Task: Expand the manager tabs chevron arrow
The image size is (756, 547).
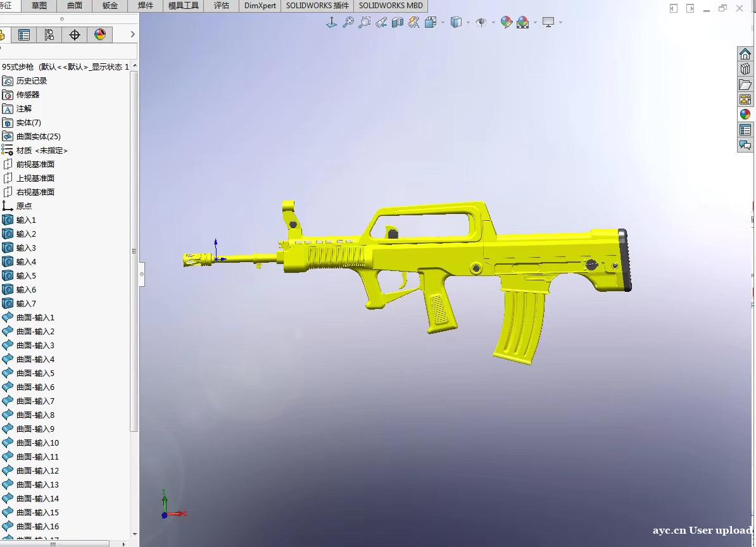Action: (132, 34)
